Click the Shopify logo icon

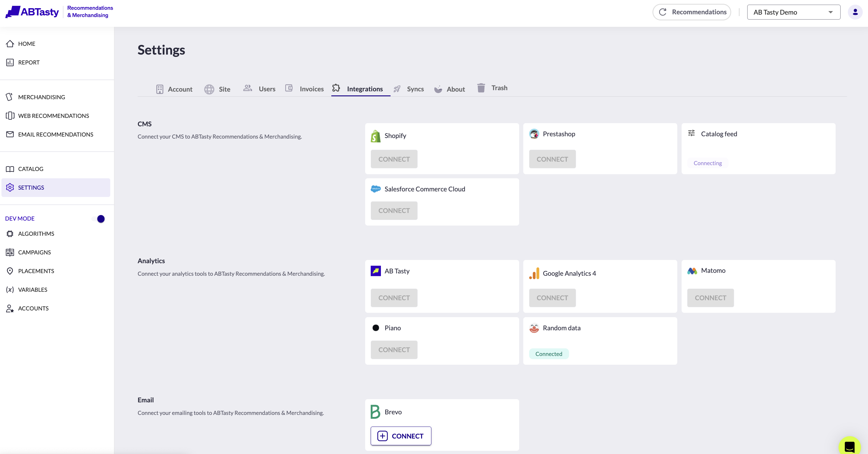[x=375, y=136]
